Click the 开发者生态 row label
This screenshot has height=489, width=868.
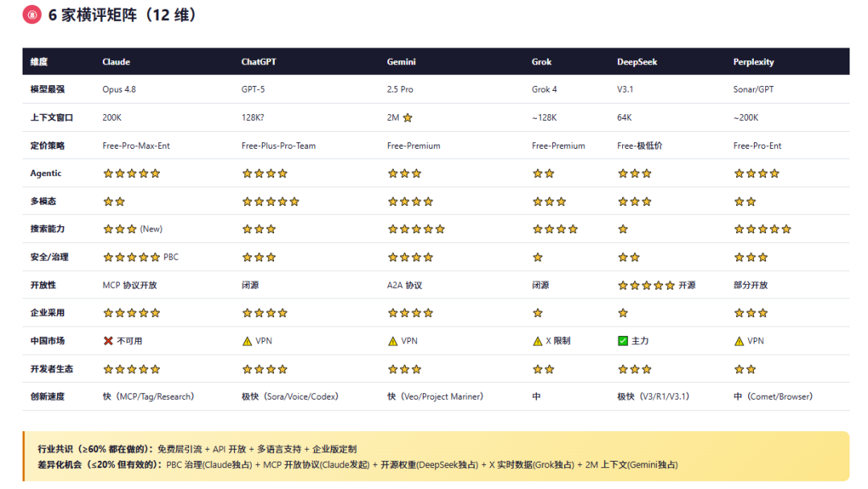point(51,369)
